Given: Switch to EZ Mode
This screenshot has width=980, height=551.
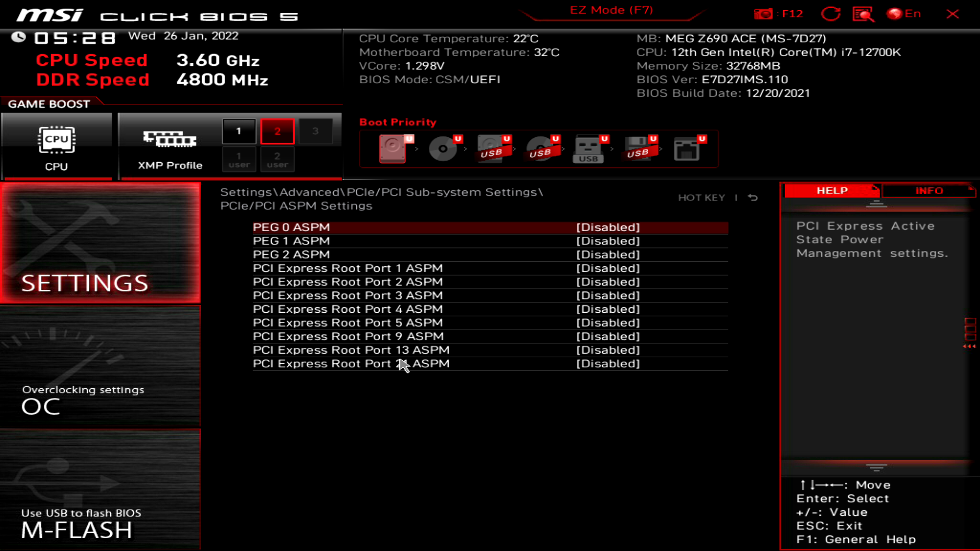Looking at the screenshot, I should [x=610, y=10].
